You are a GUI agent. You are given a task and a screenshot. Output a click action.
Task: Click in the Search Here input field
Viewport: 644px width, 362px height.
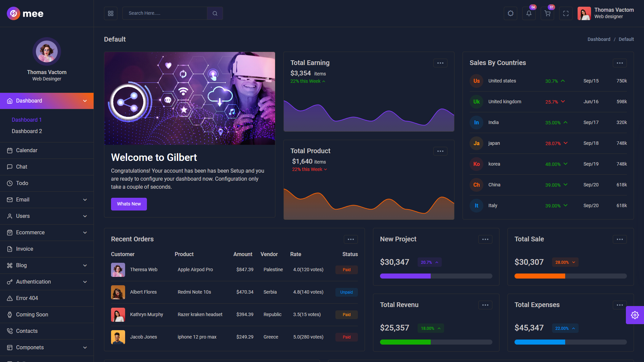coord(164,13)
